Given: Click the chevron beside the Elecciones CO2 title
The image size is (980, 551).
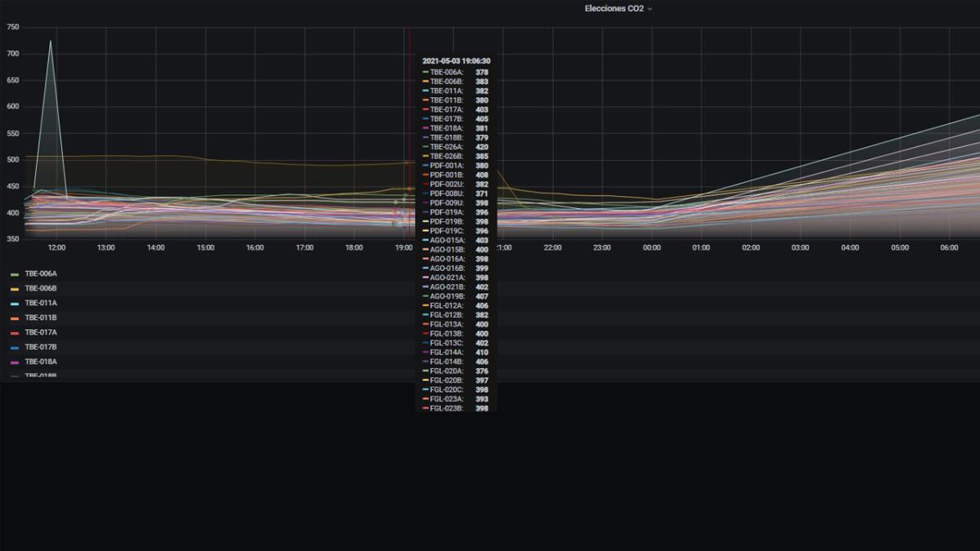Looking at the screenshot, I should tap(650, 9).
